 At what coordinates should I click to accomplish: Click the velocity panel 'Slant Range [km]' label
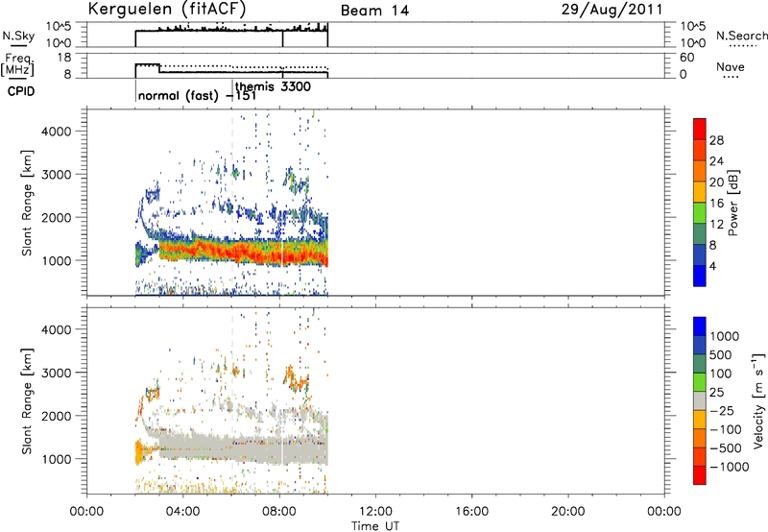(27, 401)
